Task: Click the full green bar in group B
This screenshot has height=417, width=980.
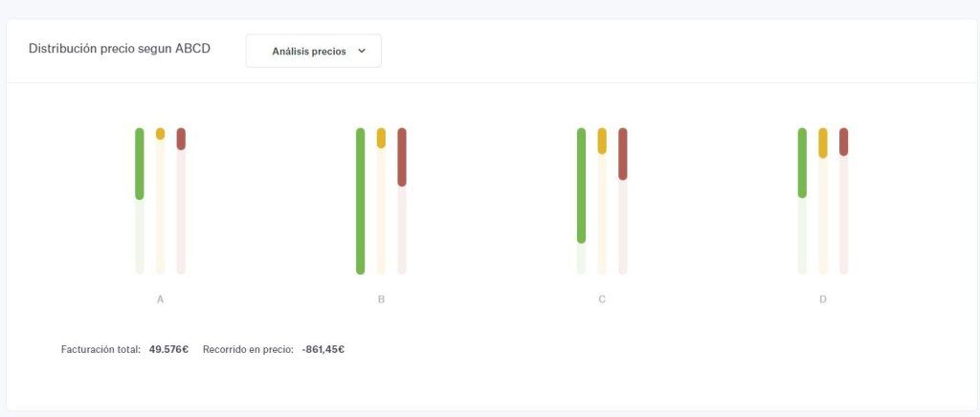Action: click(360, 201)
